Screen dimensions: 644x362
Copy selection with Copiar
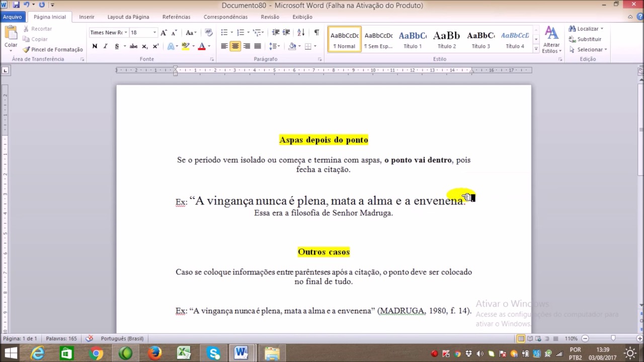pos(35,39)
